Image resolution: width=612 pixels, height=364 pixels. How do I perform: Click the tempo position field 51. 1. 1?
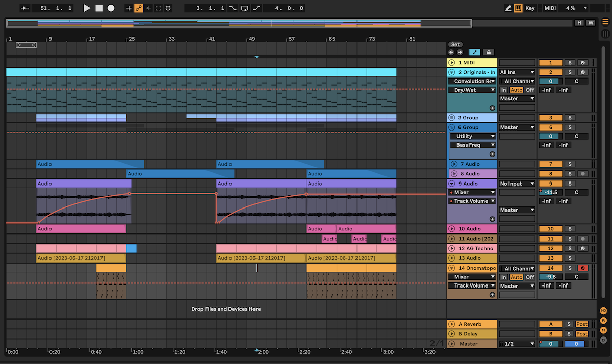pos(53,8)
